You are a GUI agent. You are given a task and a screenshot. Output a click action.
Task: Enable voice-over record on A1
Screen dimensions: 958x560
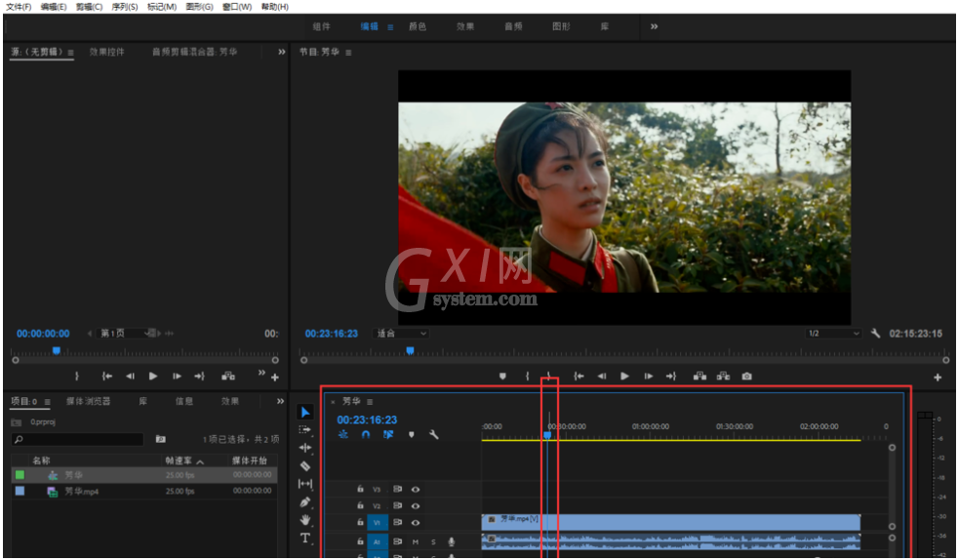coord(452,541)
